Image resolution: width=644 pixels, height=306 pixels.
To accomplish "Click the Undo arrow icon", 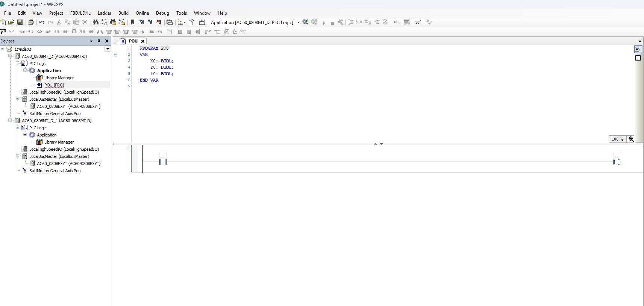I will pos(42,22).
